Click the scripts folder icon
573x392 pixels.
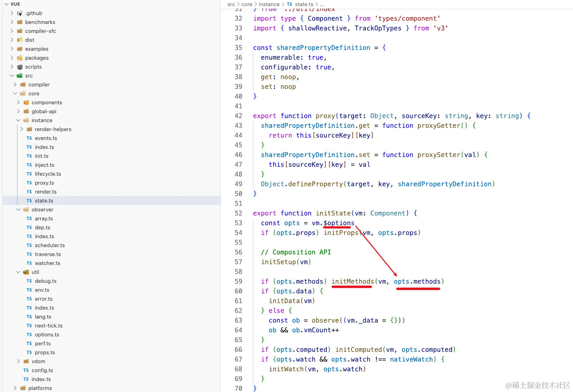pos(19,67)
